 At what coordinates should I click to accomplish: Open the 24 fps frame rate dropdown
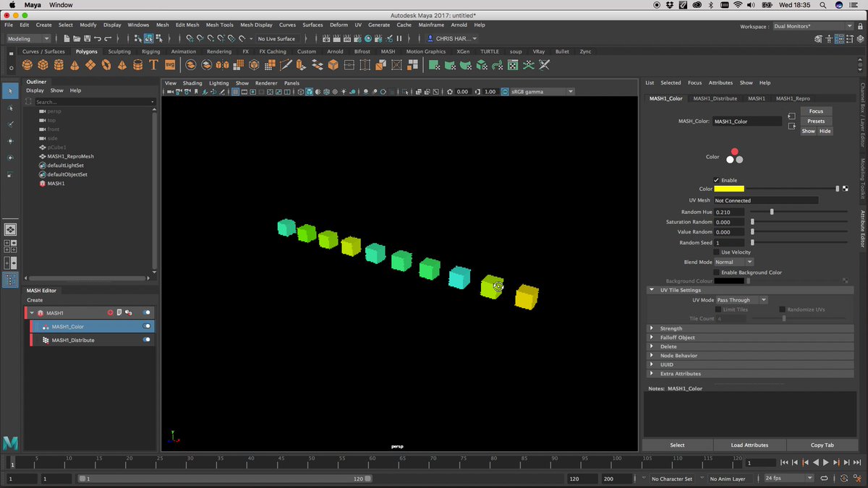pos(789,479)
